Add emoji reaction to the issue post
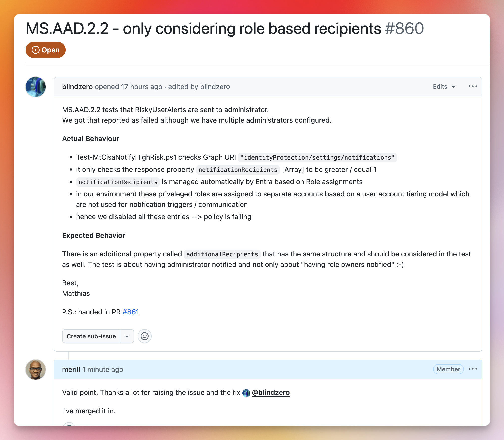 click(145, 336)
